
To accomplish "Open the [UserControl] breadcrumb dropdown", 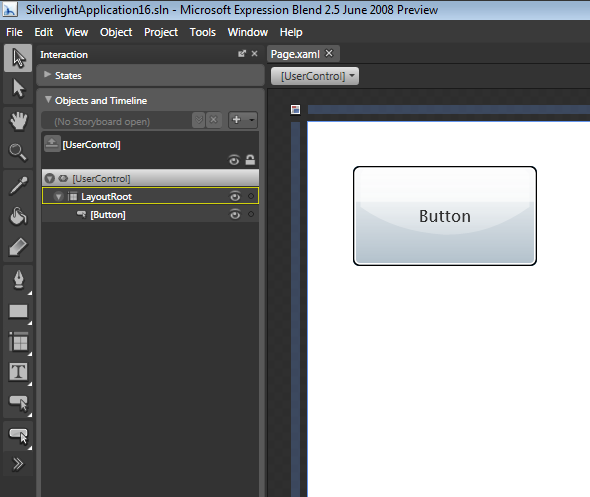I will click(x=315, y=76).
